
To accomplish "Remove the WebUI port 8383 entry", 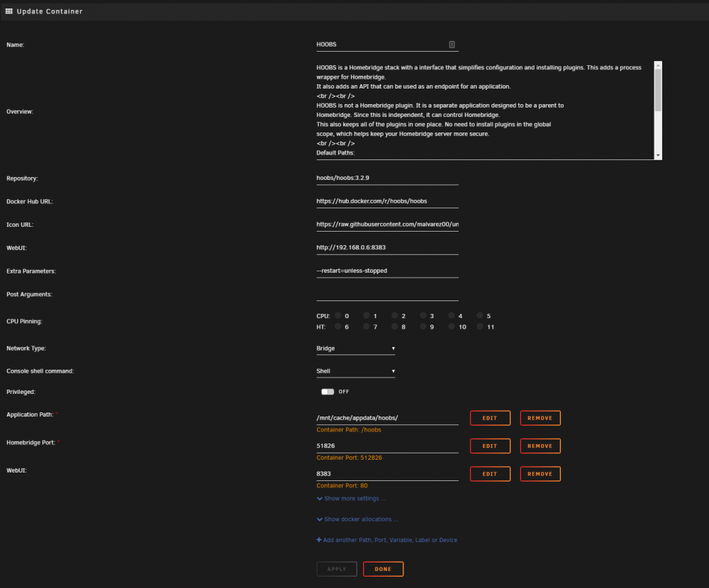I will (x=540, y=474).
